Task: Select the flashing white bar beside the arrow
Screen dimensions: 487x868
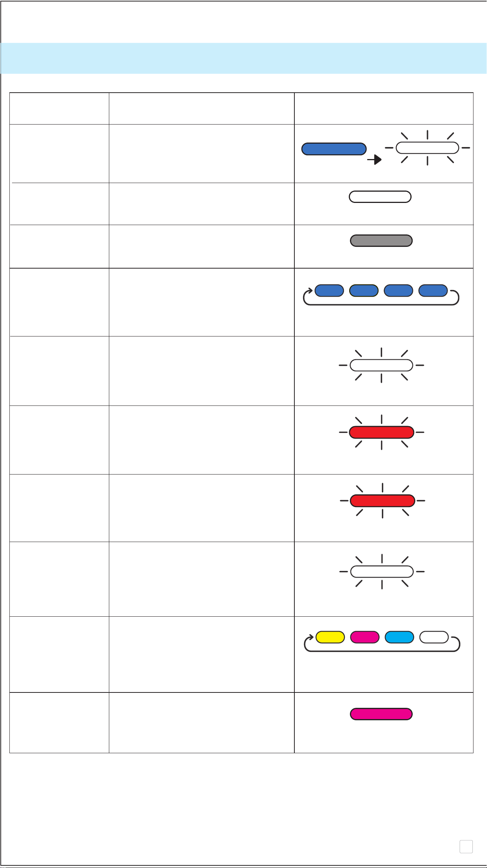Action: pyautogui.click(x=427, y=148)
